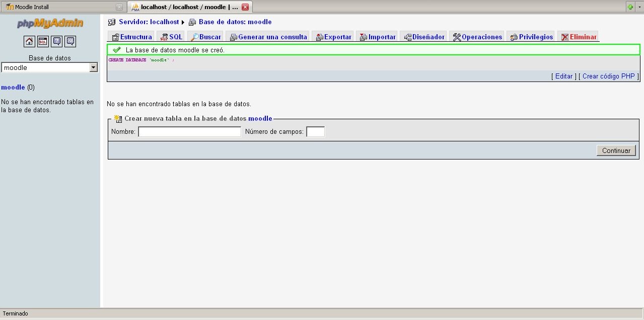
Task: Open phpMyAdmin documentation help icon
Action: [57, 41]
